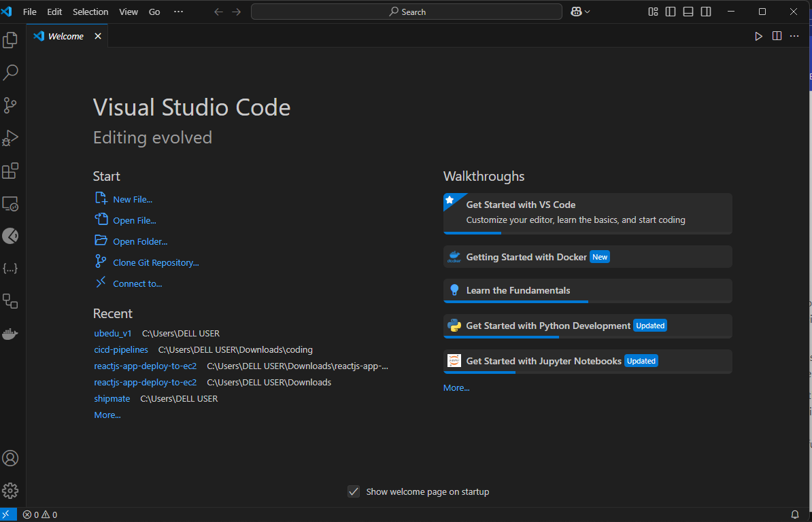Toggle Secondary Side Bar from title bar
The image size is (812, 522).
point(706,12)
